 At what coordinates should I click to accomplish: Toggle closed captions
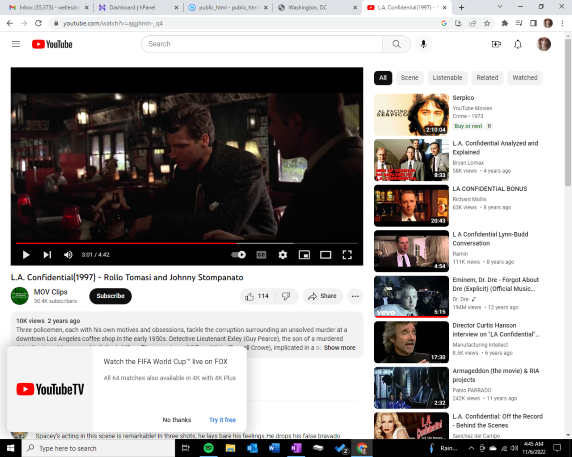(x=261, y=255)
